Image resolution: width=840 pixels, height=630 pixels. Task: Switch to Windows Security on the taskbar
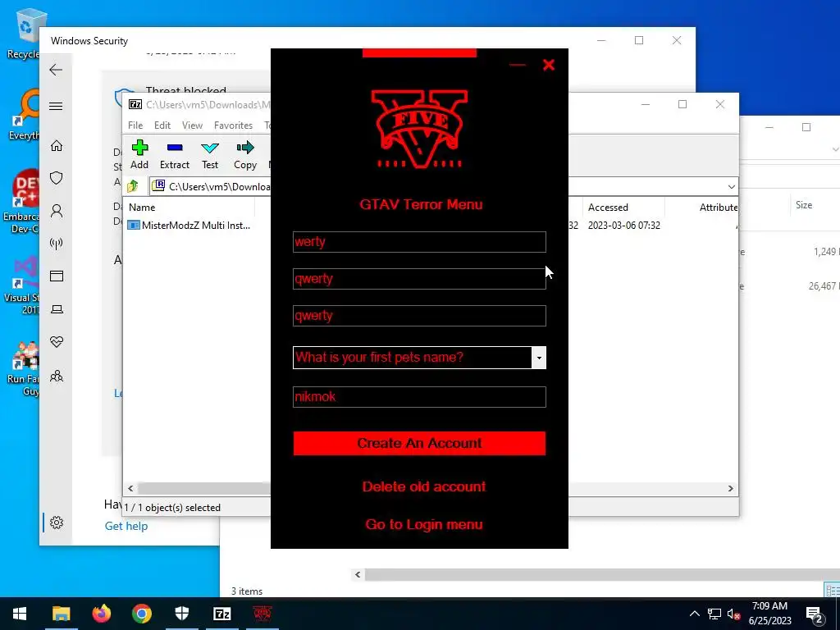pyautogui.click(x=182, y=614)
